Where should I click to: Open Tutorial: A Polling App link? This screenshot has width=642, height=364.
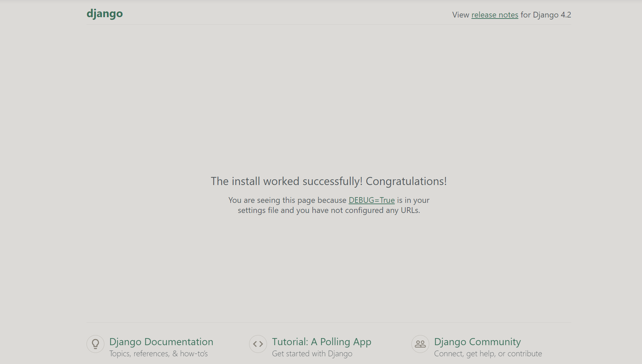[x=322, y=342]
